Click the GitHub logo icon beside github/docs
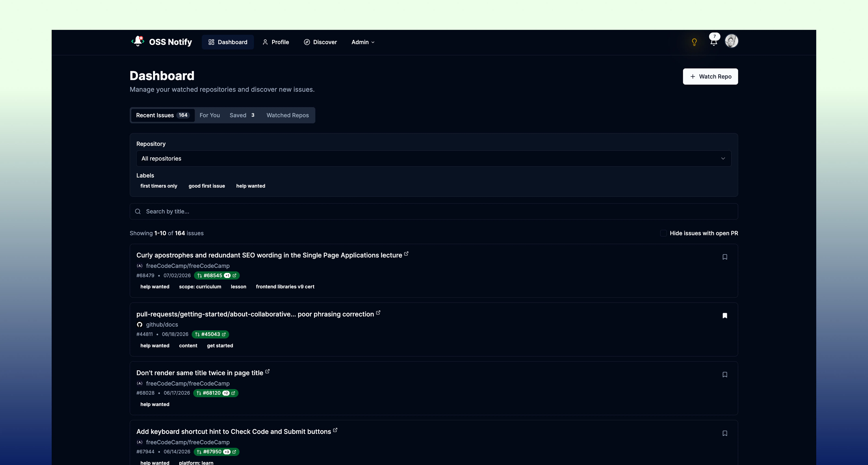868x465 pixels. point(140,325)
